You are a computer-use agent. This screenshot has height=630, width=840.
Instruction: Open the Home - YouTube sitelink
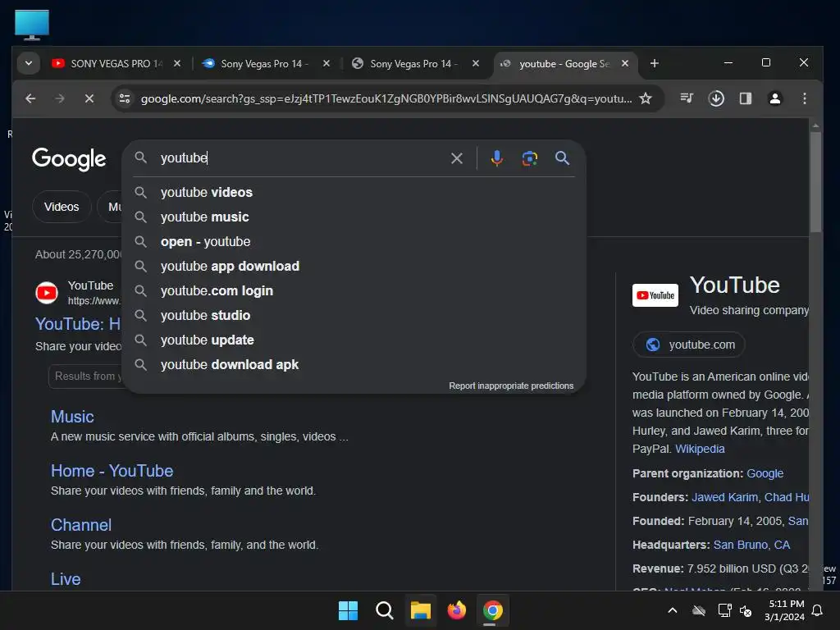[112, 471]
